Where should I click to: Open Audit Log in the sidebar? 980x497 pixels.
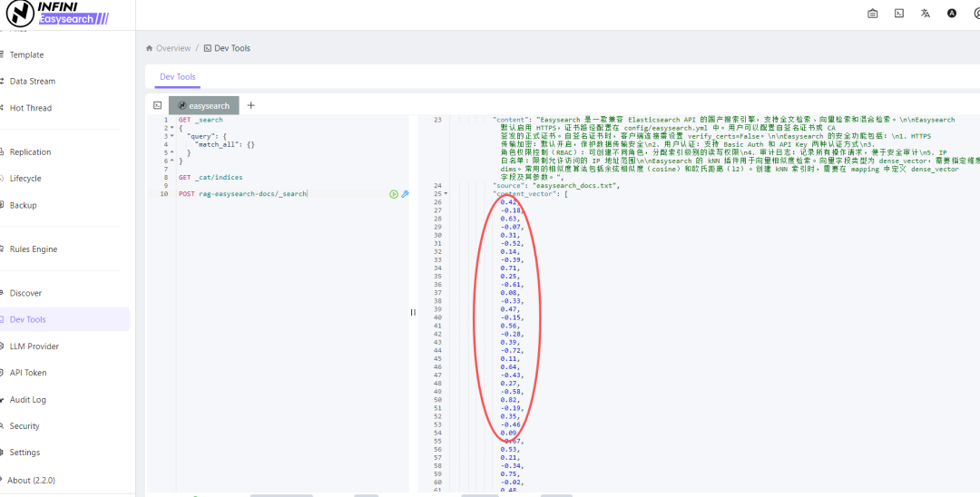coord(27,400)
